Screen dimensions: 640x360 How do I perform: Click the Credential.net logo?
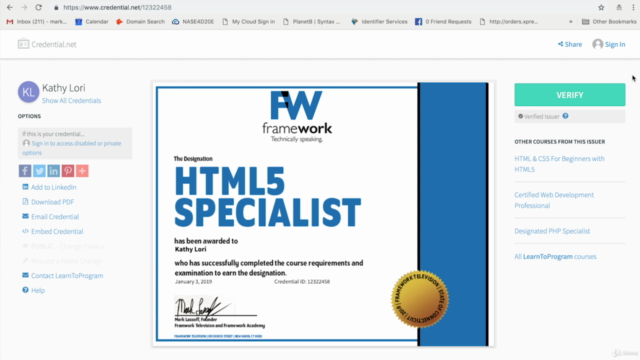pos(47,44)
